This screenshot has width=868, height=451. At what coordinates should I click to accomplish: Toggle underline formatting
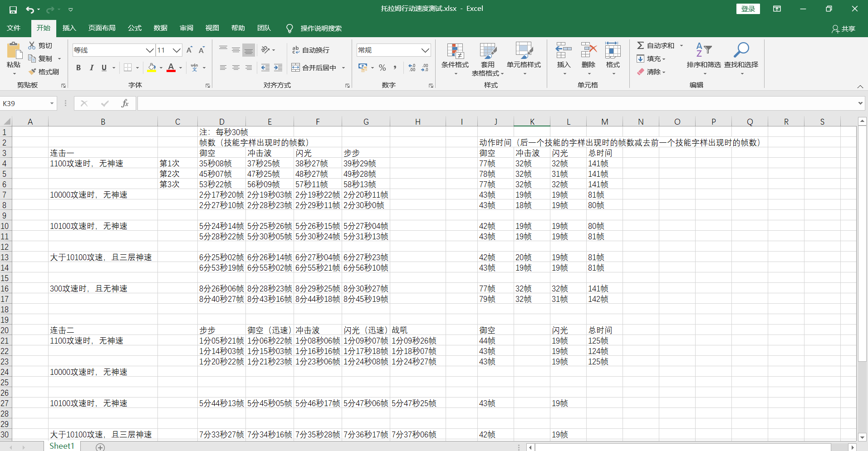tap(104, 68)
